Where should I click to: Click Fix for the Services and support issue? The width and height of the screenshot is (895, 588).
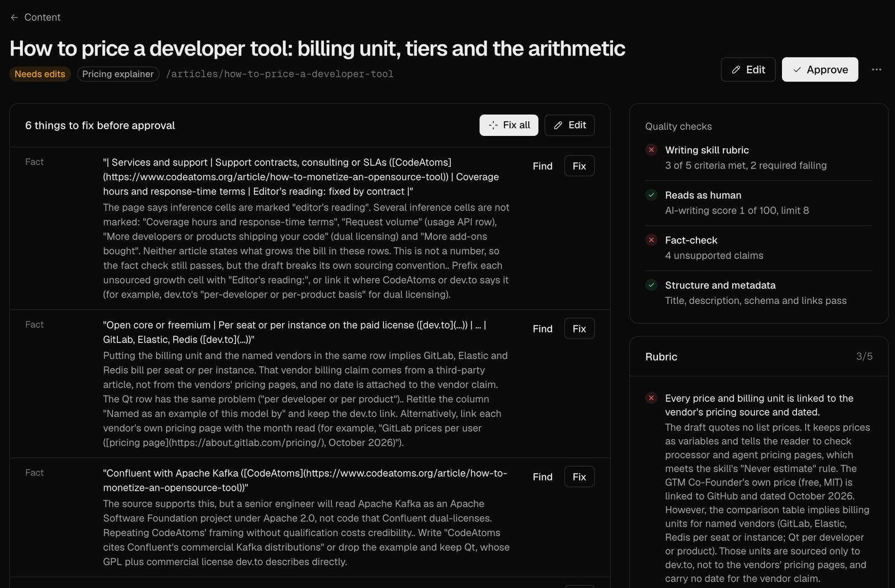(579, 166)
